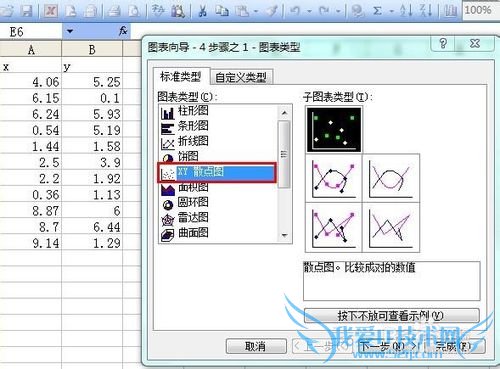Screen dimensions: 500x369
Task: Click cell containing 6.44
Action: [92, 227]
